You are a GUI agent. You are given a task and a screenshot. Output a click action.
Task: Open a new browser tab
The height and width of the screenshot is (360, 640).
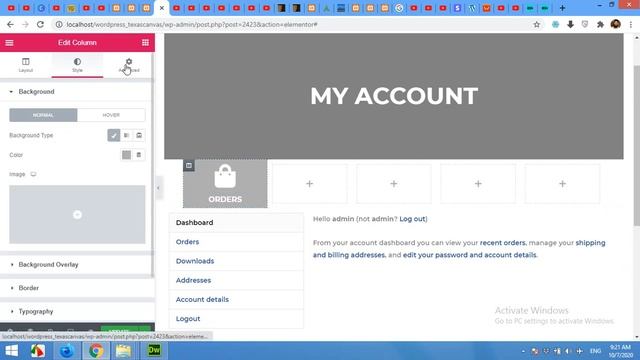pos(562,8)
